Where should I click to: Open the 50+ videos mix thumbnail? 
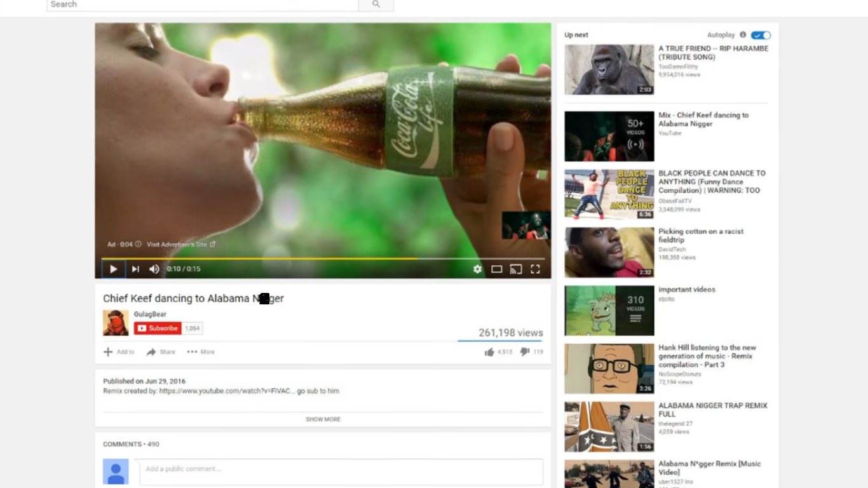(x=609, y=137)
